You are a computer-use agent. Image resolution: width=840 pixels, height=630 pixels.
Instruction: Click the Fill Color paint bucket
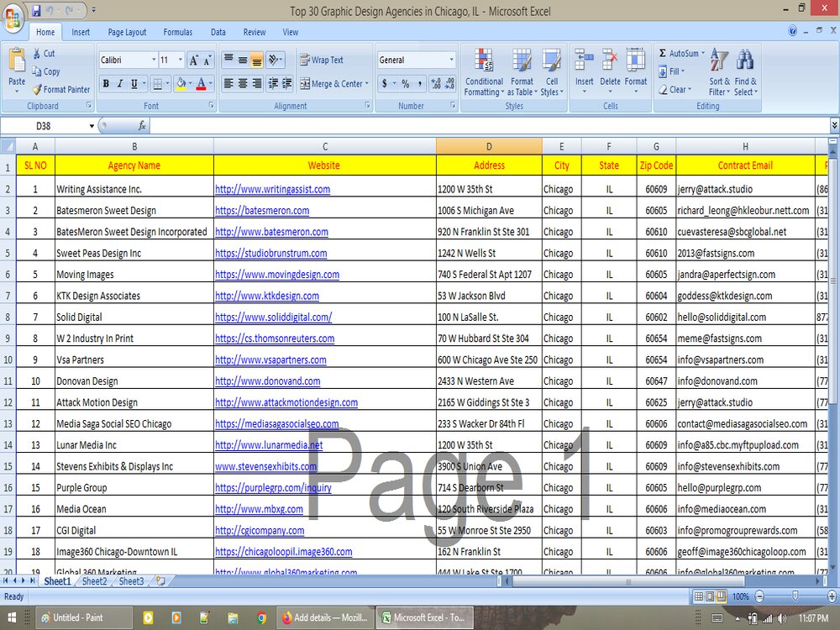(x=181, y=83)
